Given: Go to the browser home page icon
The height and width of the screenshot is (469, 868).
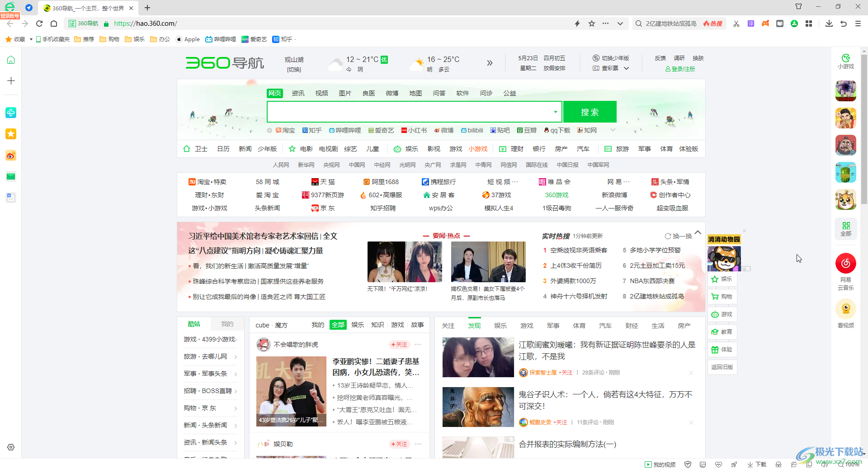Looking at the screenshot, I should pyautogui.click(x=54, y=24).
